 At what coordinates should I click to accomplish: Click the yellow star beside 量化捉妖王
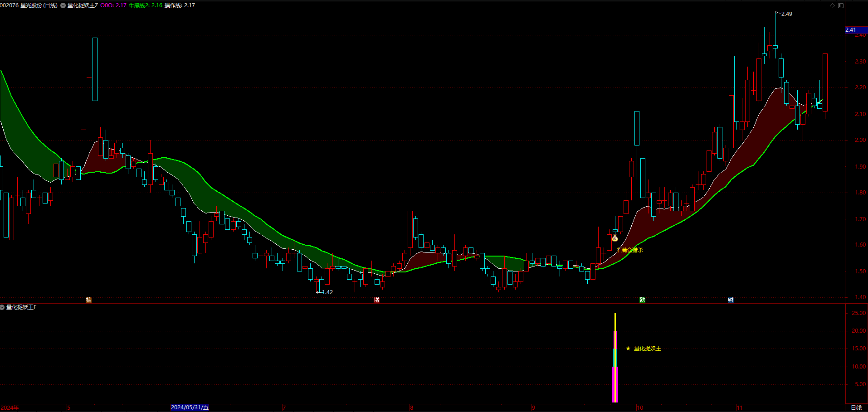pyautogui.click(x=628, y=349)
